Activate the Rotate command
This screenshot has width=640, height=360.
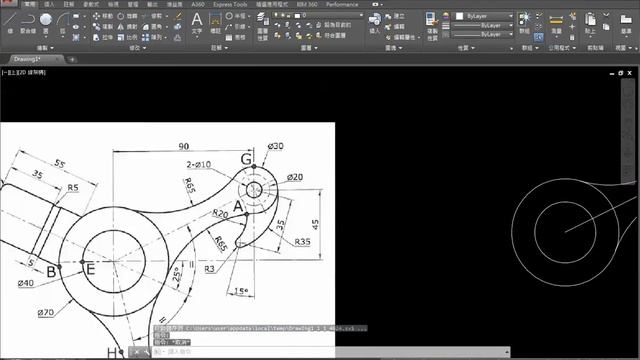tap(127, 16)
